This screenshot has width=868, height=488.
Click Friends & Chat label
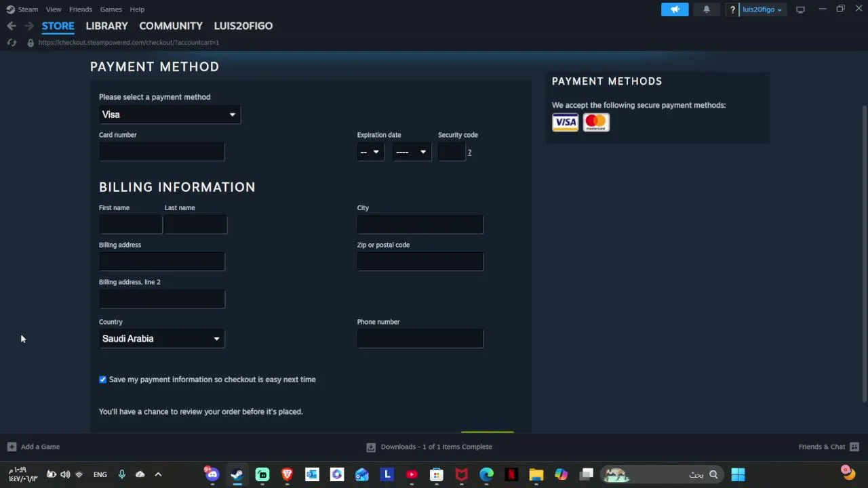pos(822,447)
